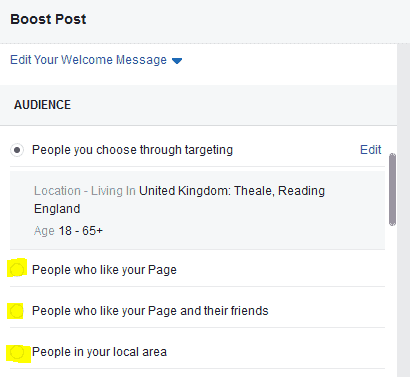Enable the People in your local area radio
The height and width of the screenshot is (377, 410).
coord(17,352)
